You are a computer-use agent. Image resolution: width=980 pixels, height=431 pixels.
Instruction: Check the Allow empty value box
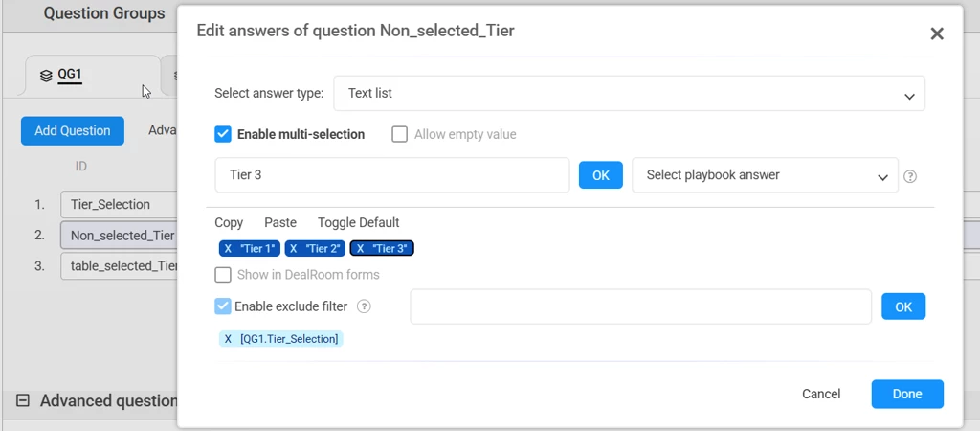400,135
